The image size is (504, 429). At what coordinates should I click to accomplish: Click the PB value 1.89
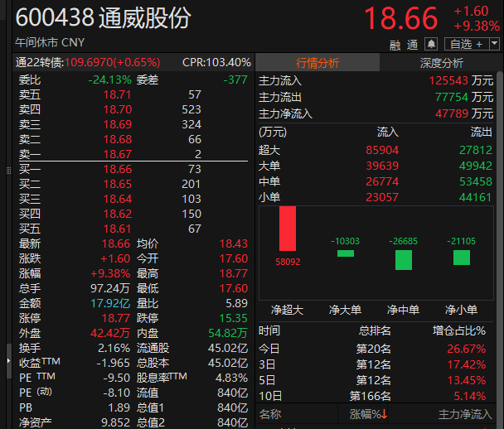(x=119, y=407)
